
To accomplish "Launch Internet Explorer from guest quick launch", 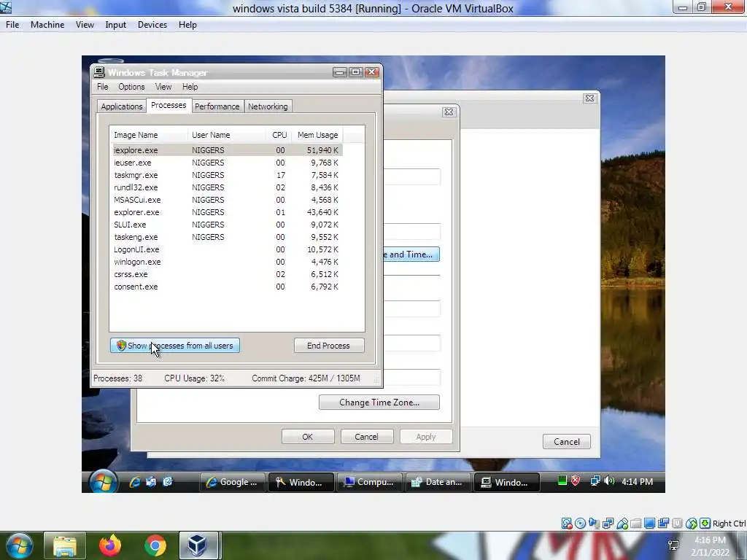I will [x=135, y=482].
